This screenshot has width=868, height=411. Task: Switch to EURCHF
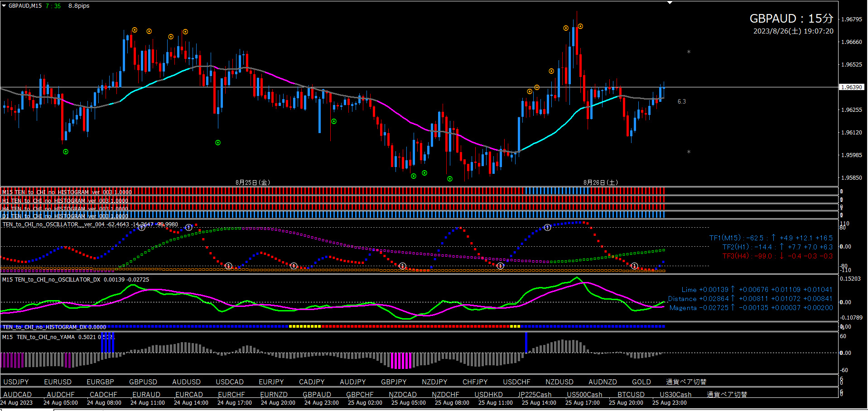(x=231, y=395)
